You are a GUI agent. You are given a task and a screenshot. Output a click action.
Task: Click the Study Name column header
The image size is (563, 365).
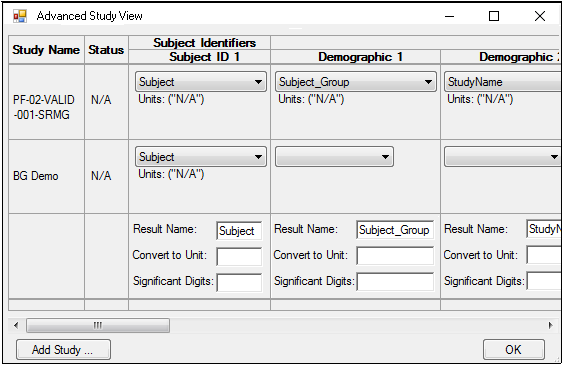point(46,50)
